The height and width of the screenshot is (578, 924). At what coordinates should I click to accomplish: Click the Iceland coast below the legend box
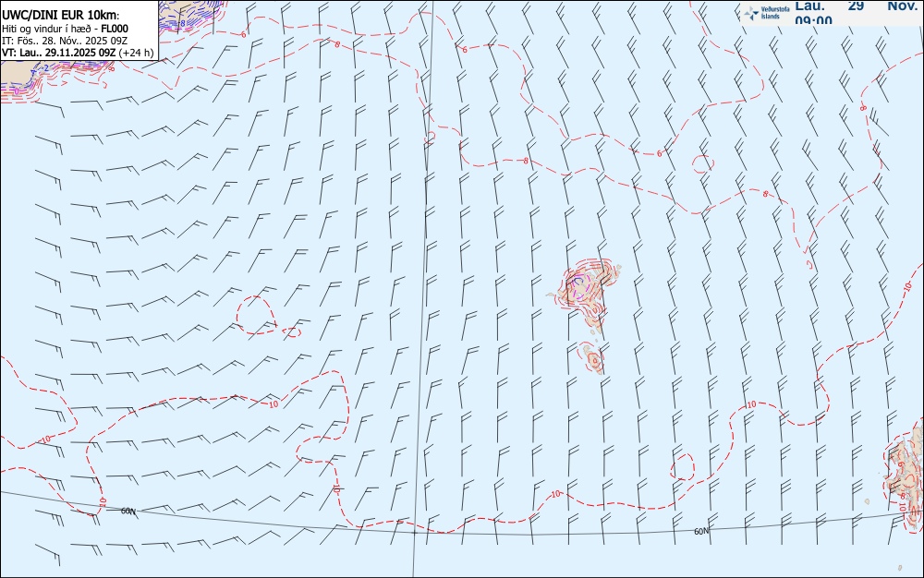pos(18,74)
